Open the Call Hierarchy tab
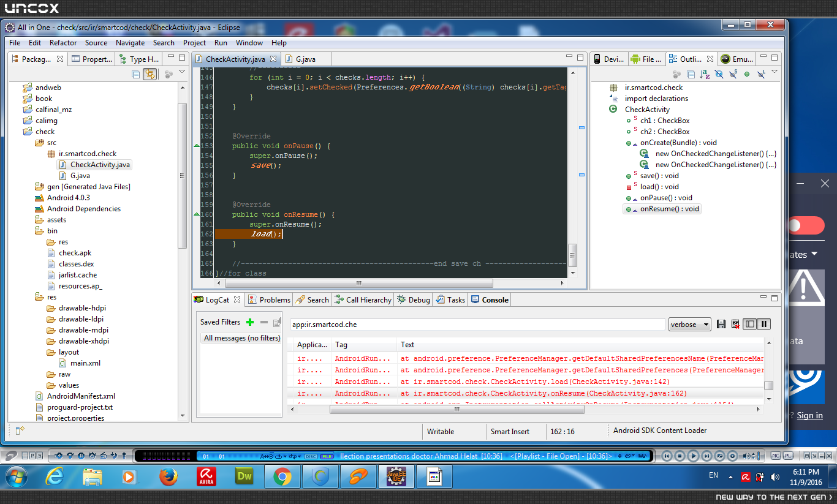 click(363, 299)
